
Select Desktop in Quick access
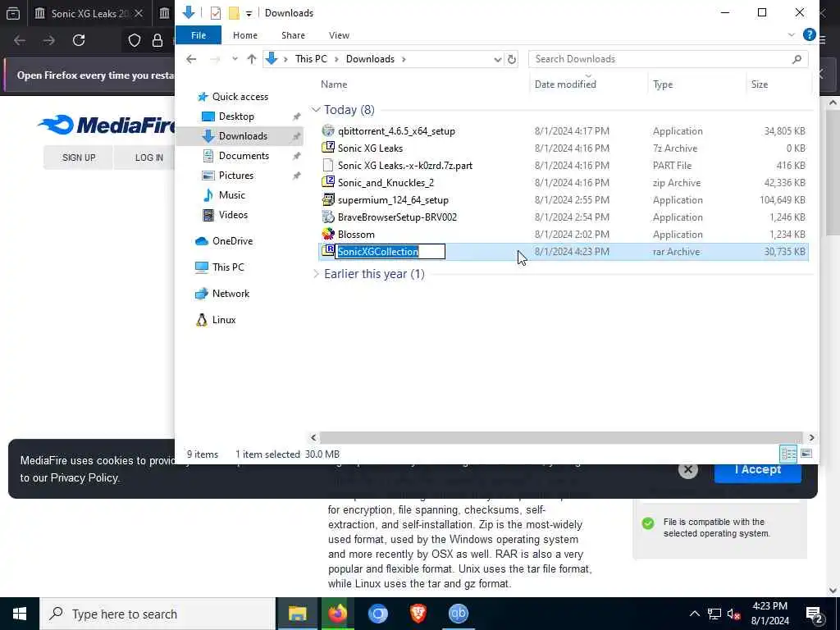(236, 116)
